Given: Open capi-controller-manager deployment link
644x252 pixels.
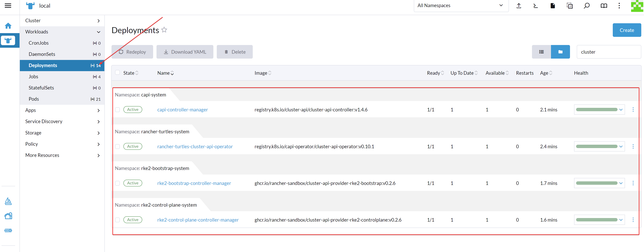Looking at the screenshot, I should coord(182,110).
